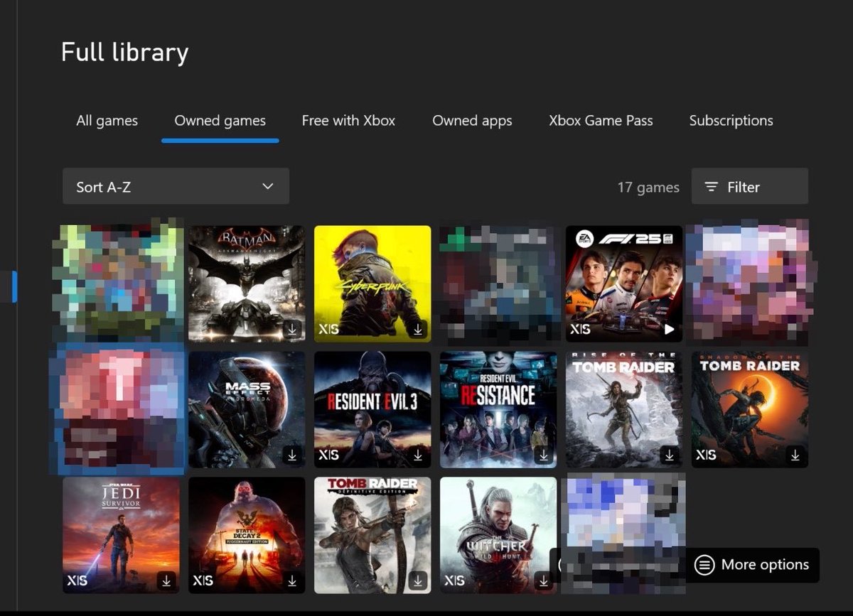Click download icon on Resident Evil 3
Image resolution: width=853 pixels, height=616 pixels.
(x=418, y=455)
